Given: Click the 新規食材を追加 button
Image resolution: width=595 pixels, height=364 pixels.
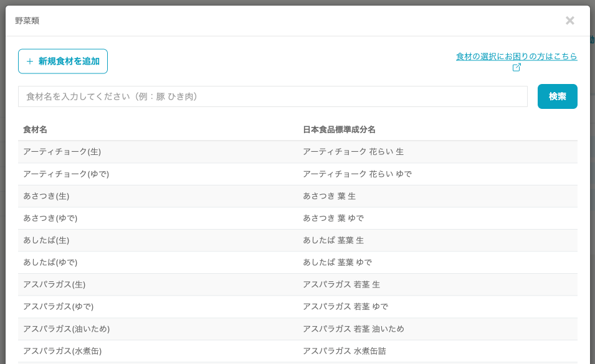Looking at the screenshot, I should pos(63,61).
